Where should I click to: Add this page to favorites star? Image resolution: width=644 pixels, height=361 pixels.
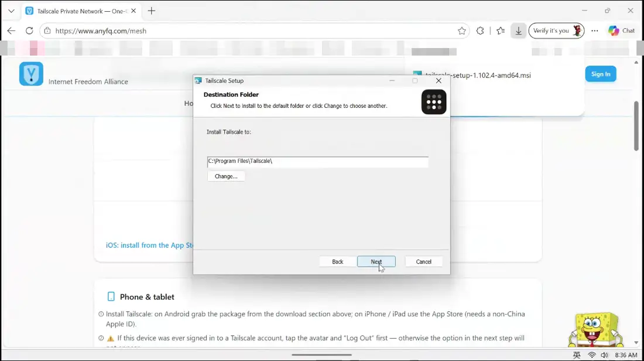(462, 31)
